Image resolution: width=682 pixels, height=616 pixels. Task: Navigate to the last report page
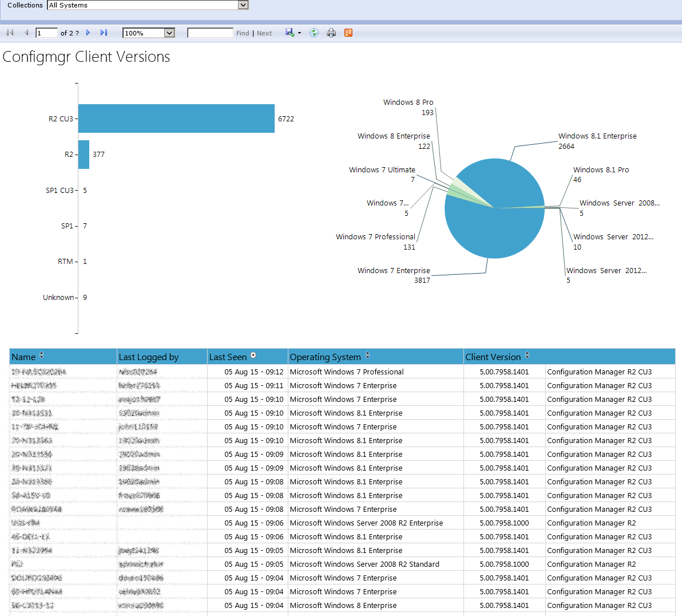pyautogui.click(x=104, y=33)
